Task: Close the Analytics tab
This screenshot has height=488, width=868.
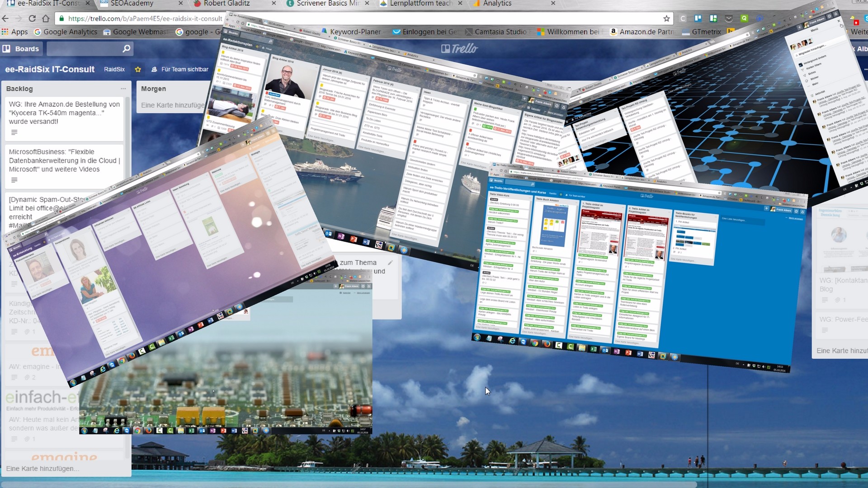Action: pyautogui.click(x=553, y=3)
